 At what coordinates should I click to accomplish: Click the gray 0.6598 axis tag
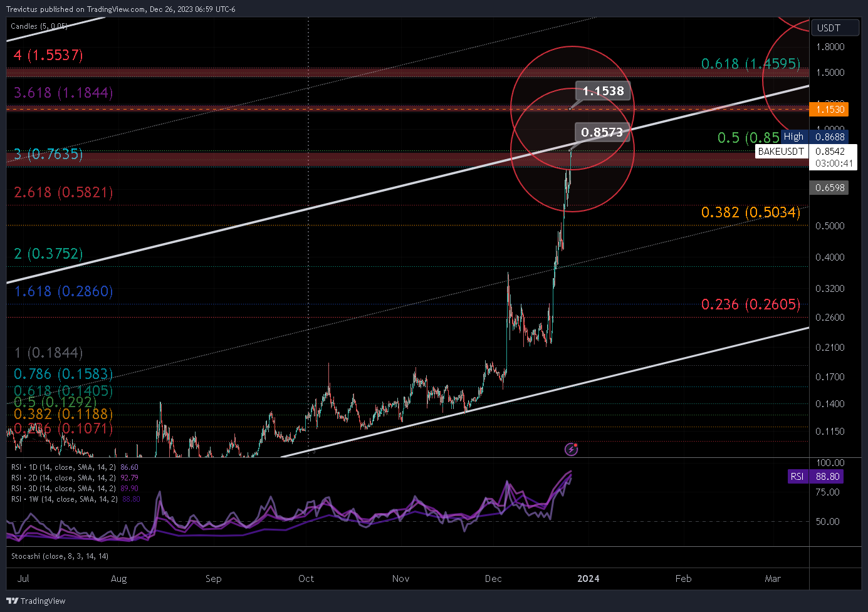click(x=830, y=187)
